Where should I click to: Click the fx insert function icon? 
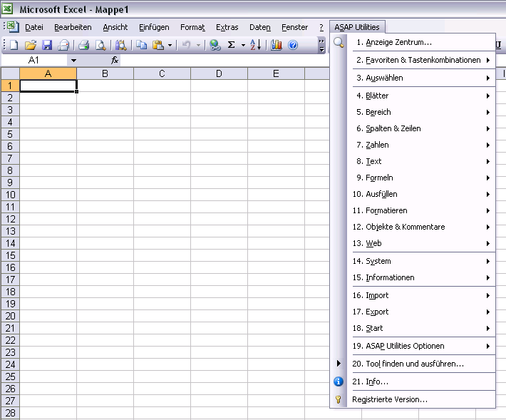point(115,60)
